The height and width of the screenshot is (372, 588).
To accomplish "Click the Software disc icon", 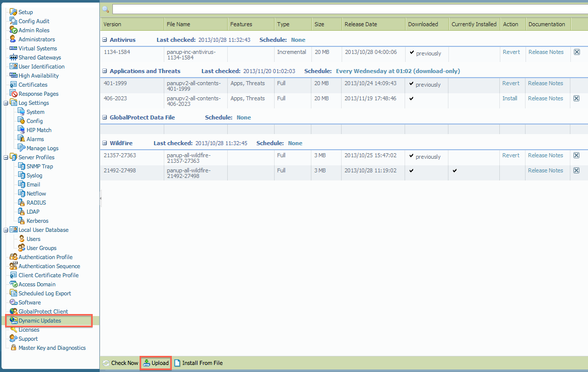I will click(x=13, y=302).
